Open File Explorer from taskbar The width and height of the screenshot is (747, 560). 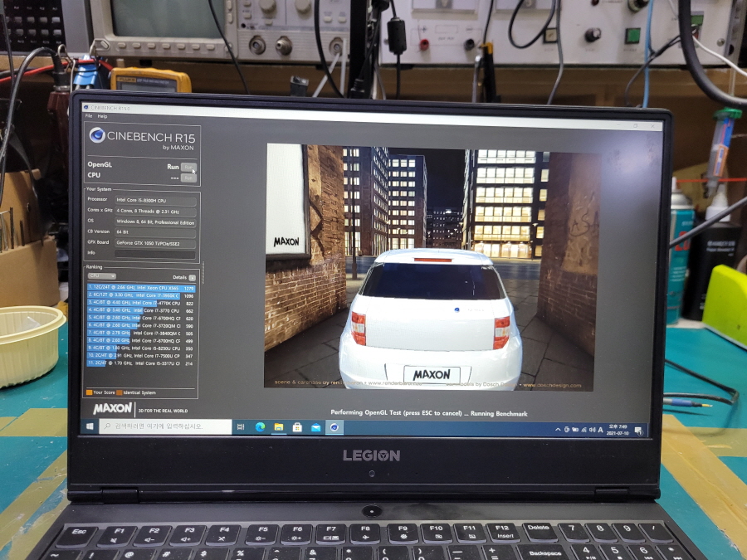tap(279, 427)
